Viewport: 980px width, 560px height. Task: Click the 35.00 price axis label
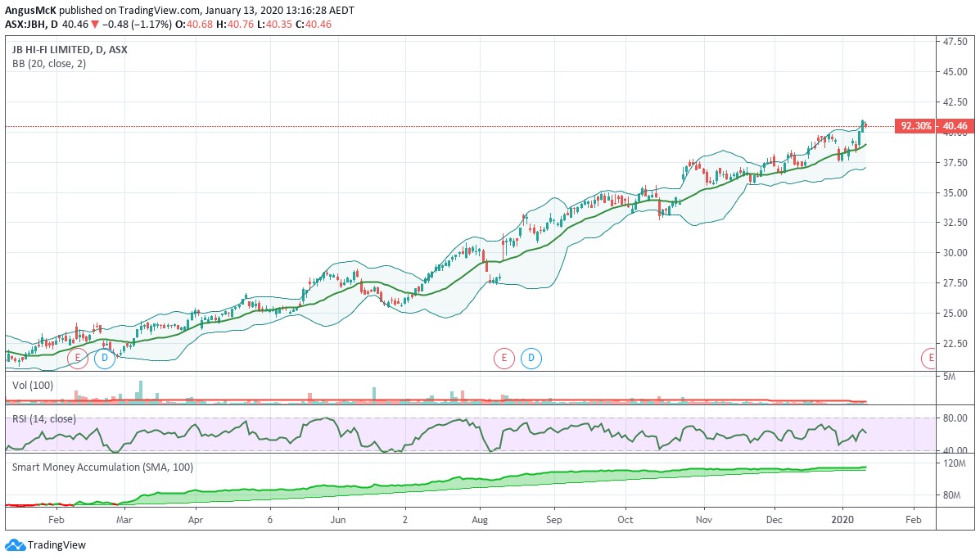955,192
